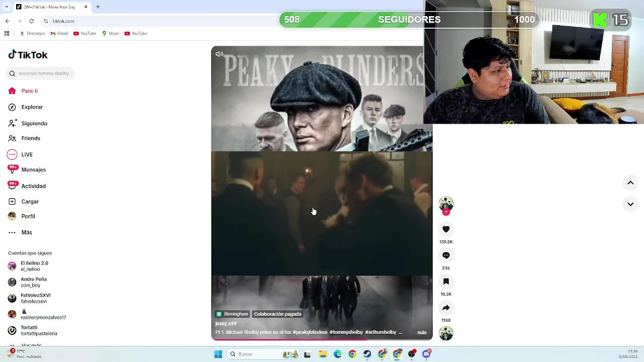The width and height of the screenshot is (644, 362).
Task: Open the Friends section
Action: tap(24, 138)
